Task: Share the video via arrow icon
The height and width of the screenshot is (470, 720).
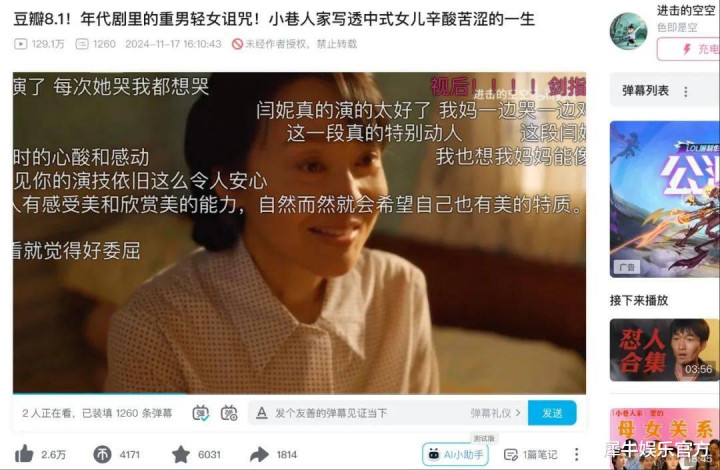Action: [x=259, y=454]
